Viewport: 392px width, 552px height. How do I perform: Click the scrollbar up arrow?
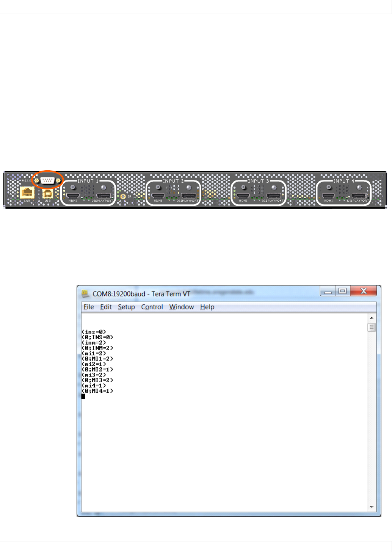click(x=372, y=318)
